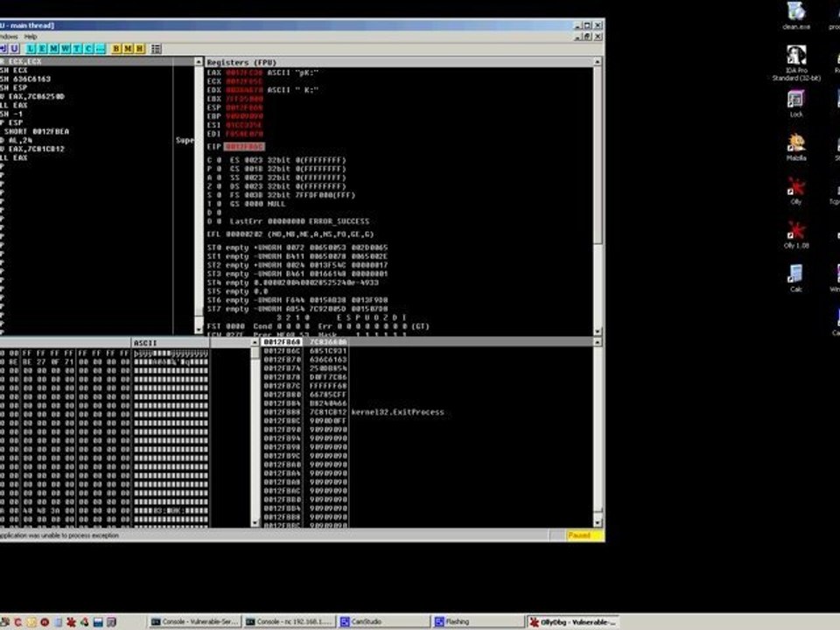
Task: Click the 'Registers (FPU)' pane header
Action: (x=399, y=62)
